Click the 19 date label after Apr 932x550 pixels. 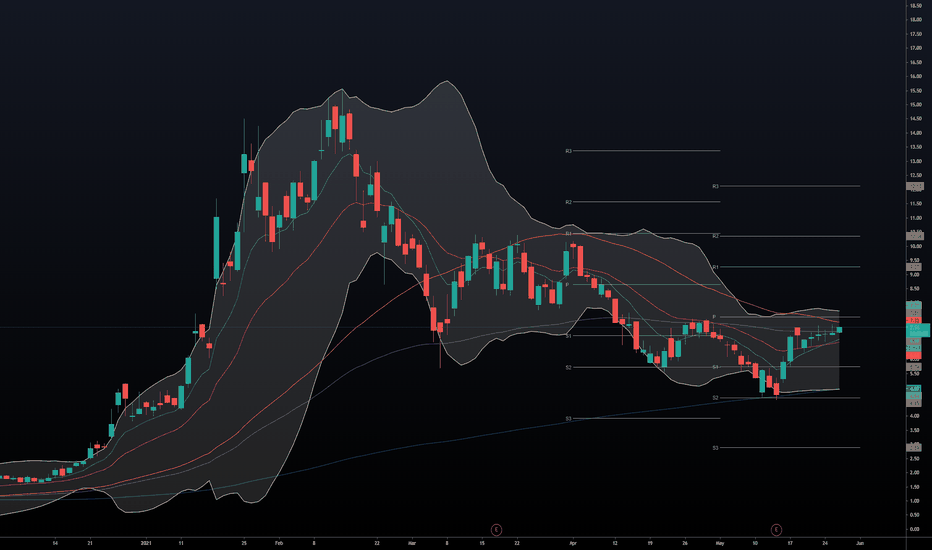coord(650,543)
